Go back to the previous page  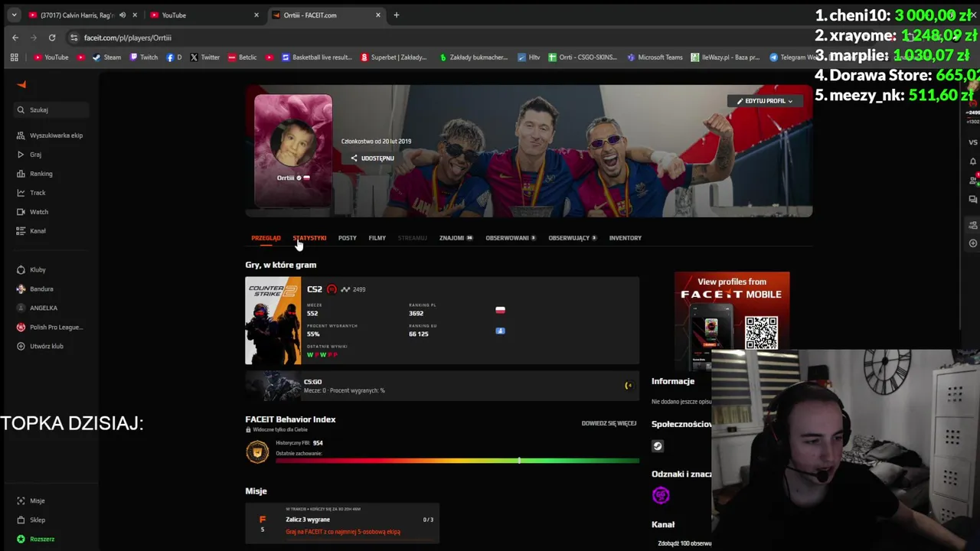(x=15, y=37)
